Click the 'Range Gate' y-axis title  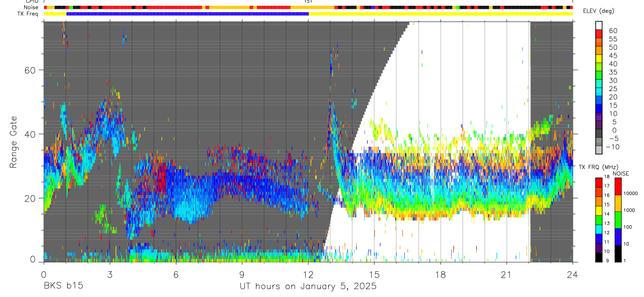click(14, 142)
